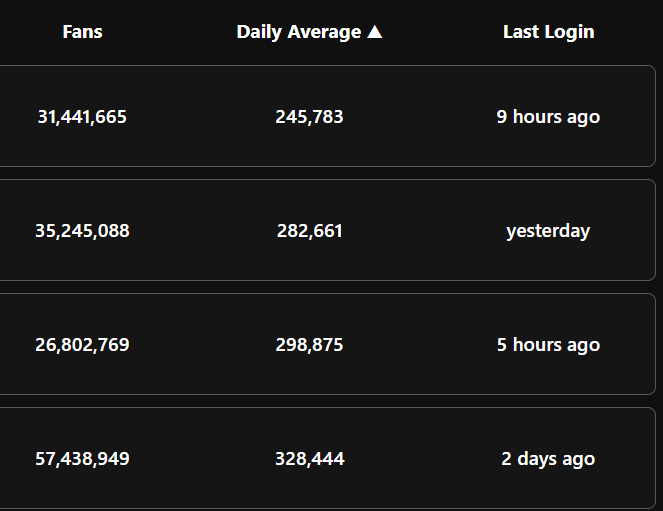Click the 26,802,769 fans cell
The image size is (663, 511).
(x=82, y=345)
